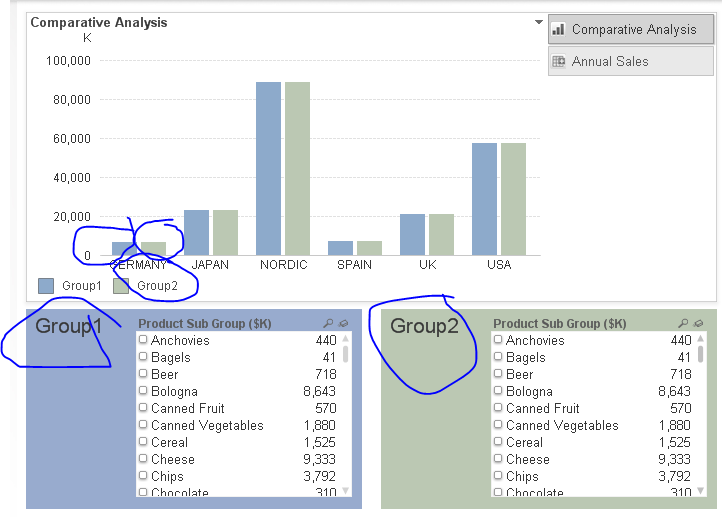The height and width of the screenshot is (517, 722).
Task: Select the USA Group2 green bar
Action: [513, 199]
